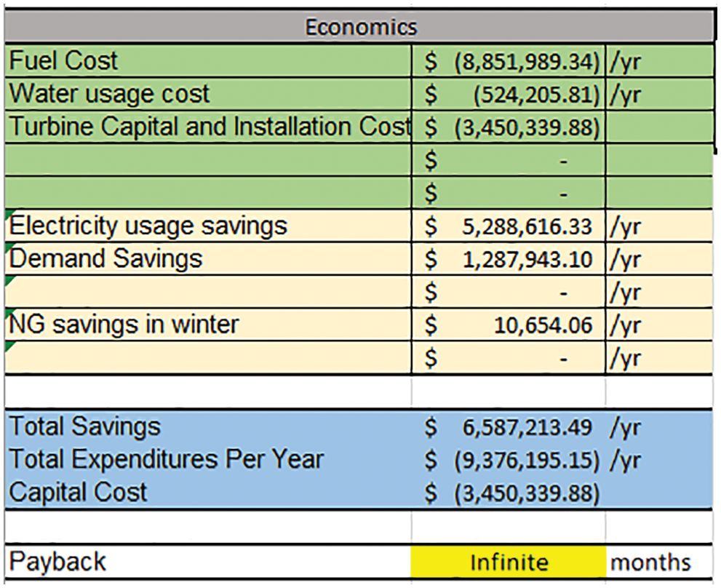Select the months unit cell
Image resolution: width=721 pixels, height=588 pixels.
(650, 563)
